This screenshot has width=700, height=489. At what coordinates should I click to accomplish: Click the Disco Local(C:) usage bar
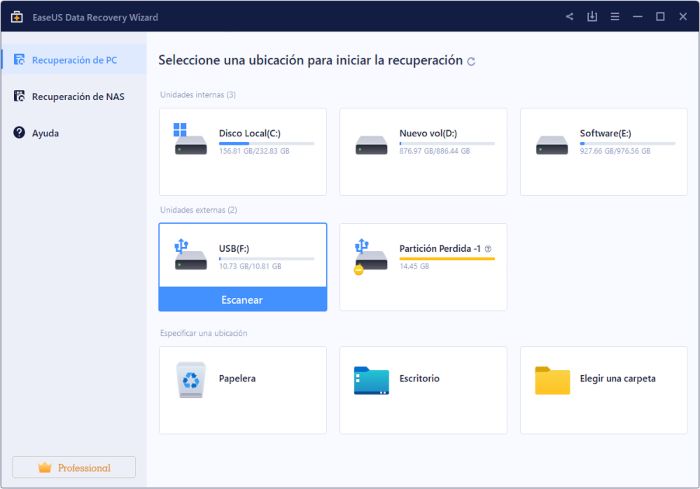(x=267, y=143)
